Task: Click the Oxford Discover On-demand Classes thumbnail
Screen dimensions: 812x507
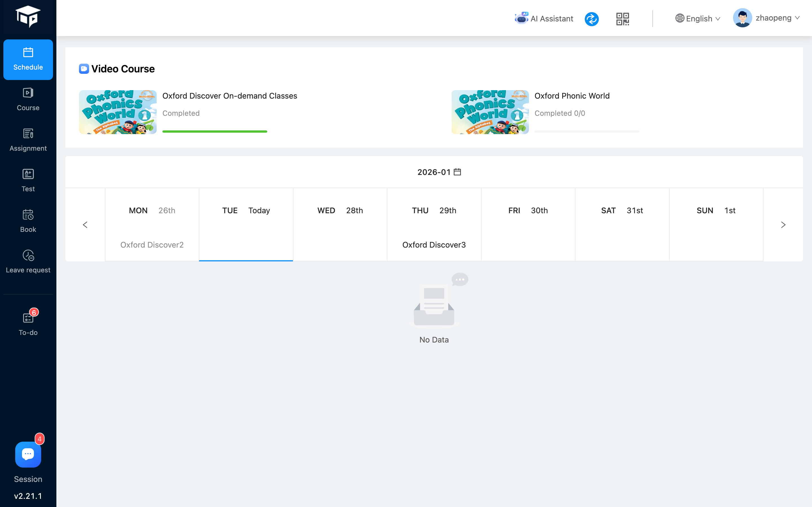Action: tap(118, 112)
